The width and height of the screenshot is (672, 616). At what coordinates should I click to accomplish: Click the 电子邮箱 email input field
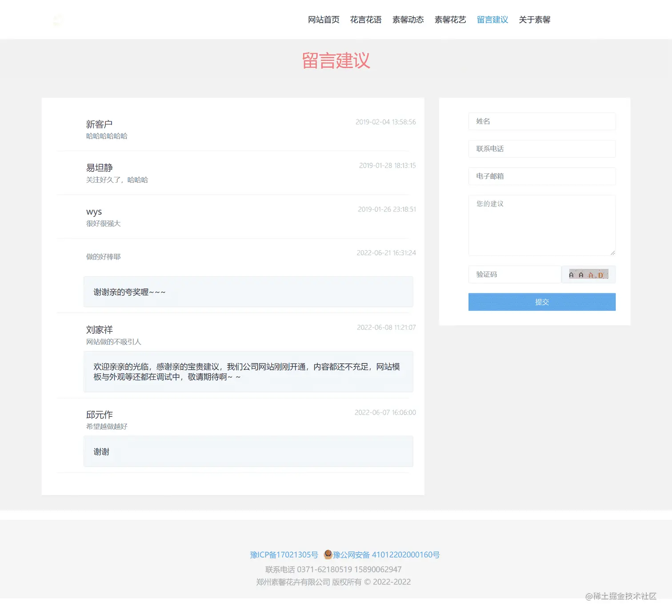click(541, 176)
